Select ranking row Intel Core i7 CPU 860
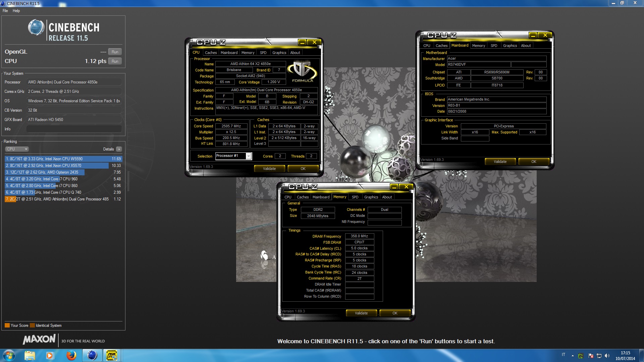Screen dimensions: 644x362 (63, 186)
